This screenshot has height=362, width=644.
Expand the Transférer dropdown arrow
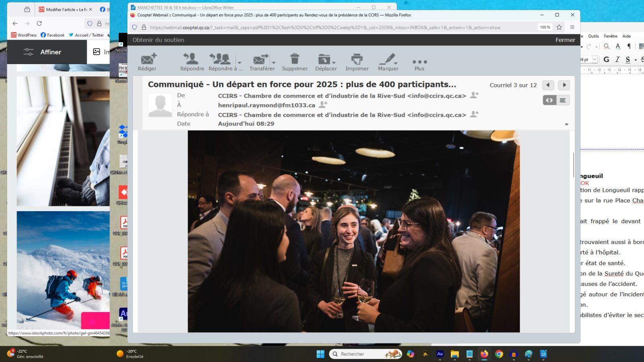pyautogui.click(x=274, y=63)
